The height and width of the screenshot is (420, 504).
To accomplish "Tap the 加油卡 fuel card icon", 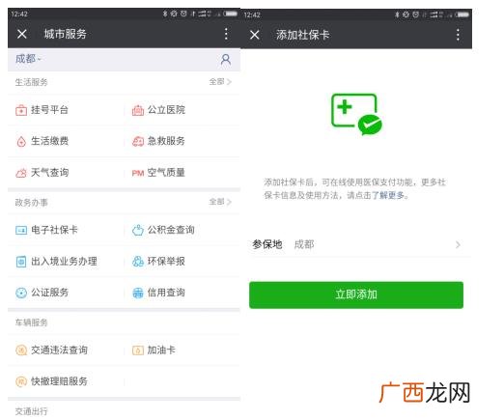I will click(x=138, y=350).
